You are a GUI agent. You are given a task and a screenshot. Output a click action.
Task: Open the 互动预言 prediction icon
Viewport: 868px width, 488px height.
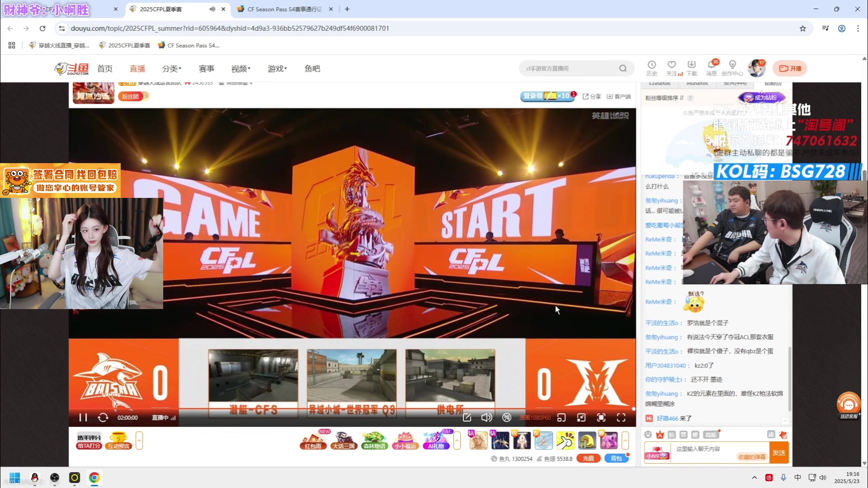pos(118,440)
